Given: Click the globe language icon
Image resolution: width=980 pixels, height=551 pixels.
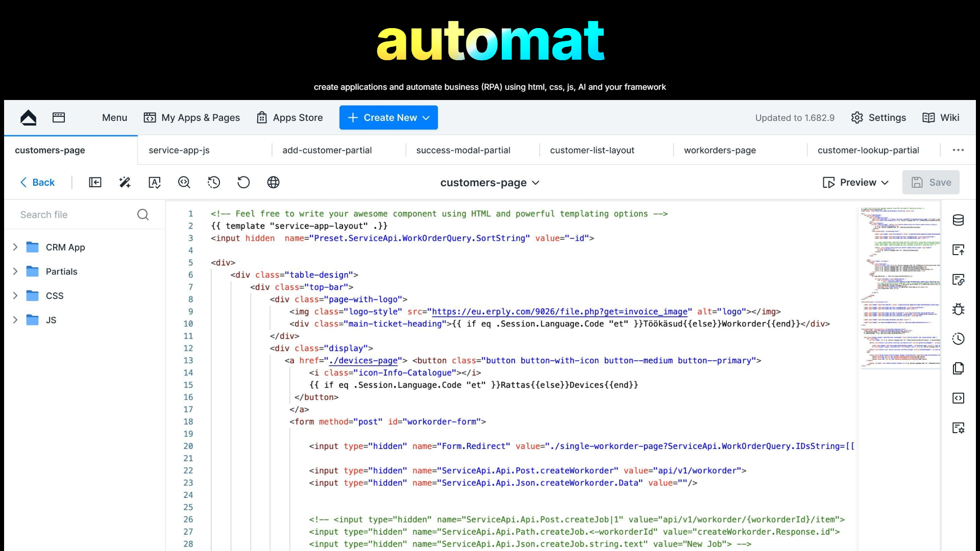Looking at the screenshot, I should coord(274,182).
